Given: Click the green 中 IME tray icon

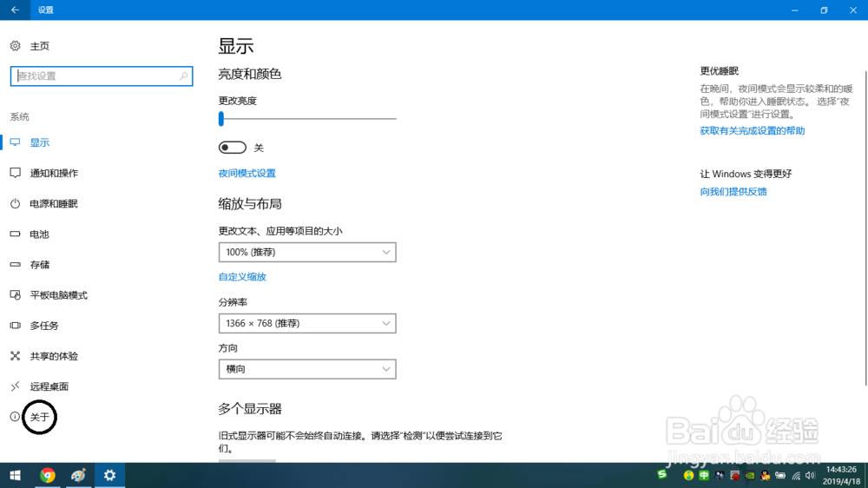Looking at the screenshot, I should coord(704,475).
